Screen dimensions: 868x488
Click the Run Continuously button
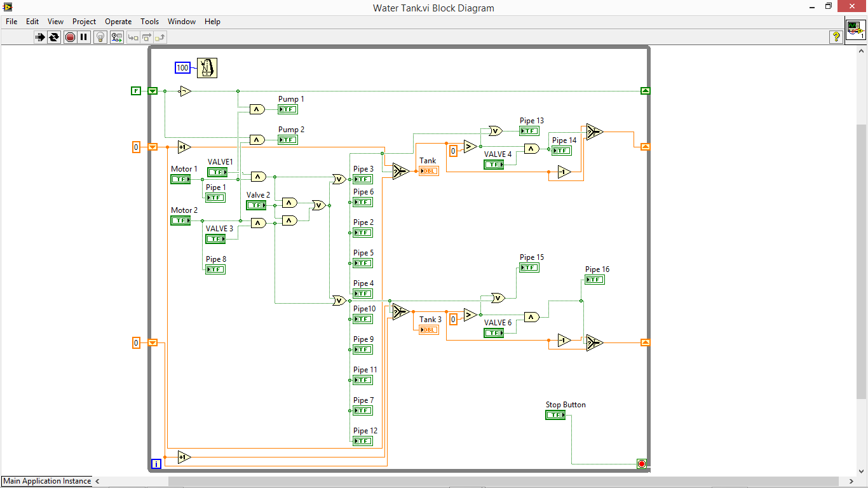(x=54, y=37)
